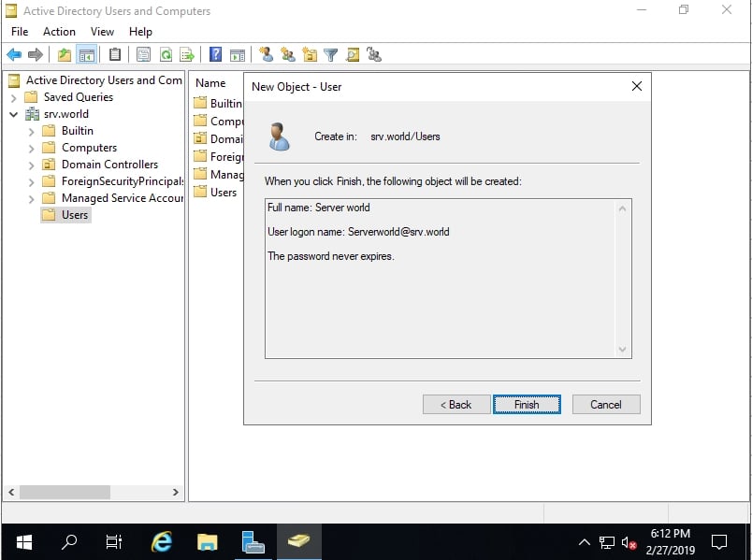Image resolution: width=752 pixels, height=560 pixels.
Task: Expand the ForeignSecurityPrincipals tree node
Action: coord(31,181)
